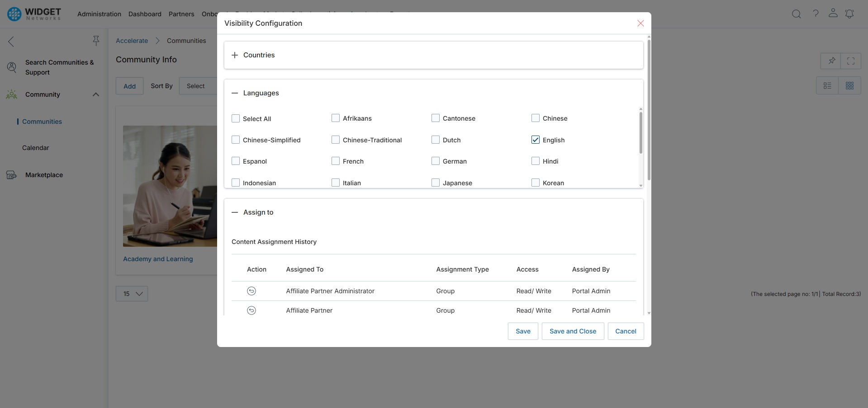The image size is (868, 408).
Task: Close the Visibility Configuration dialog
Action: (x=640, y=23)
